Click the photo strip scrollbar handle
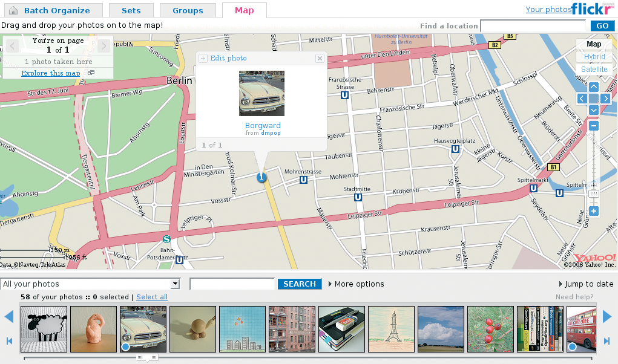The height and width of the screenshot is (364, 618). tap(148, 358)
